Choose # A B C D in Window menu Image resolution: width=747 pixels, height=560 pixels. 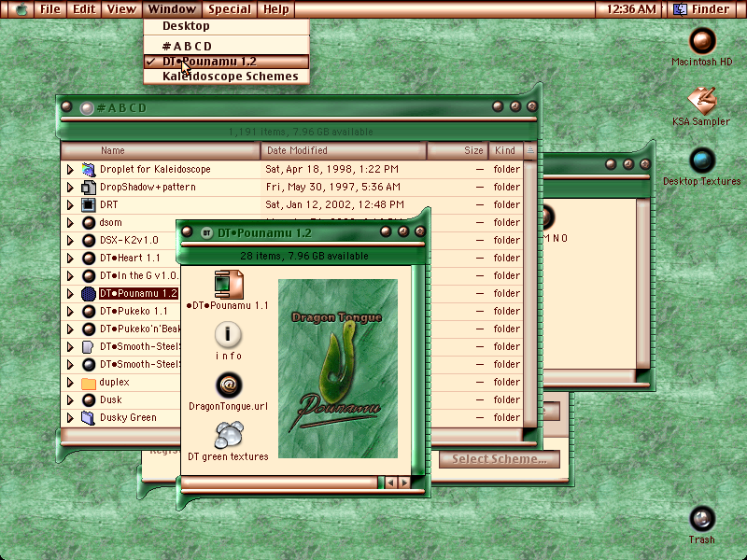click(226, 46)
